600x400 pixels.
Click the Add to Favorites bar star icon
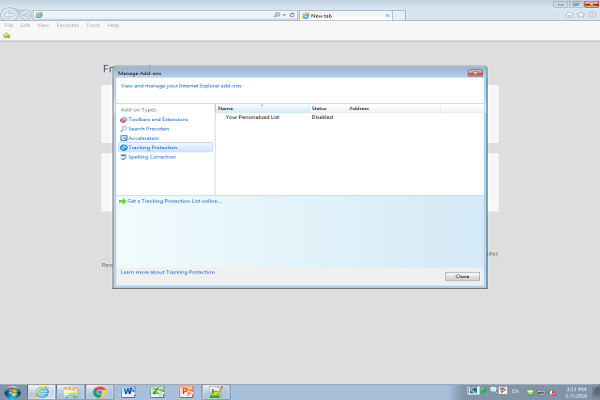7,36
